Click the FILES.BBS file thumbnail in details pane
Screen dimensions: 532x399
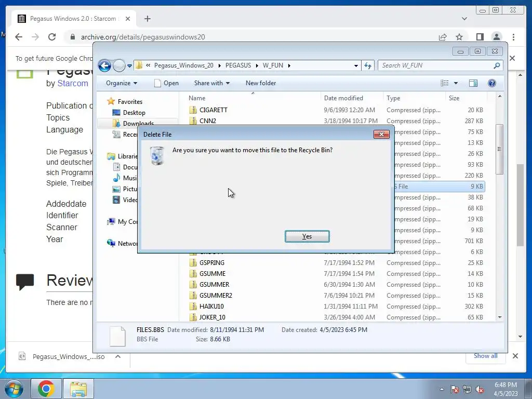pyautogui.click(x=118, y=336)
